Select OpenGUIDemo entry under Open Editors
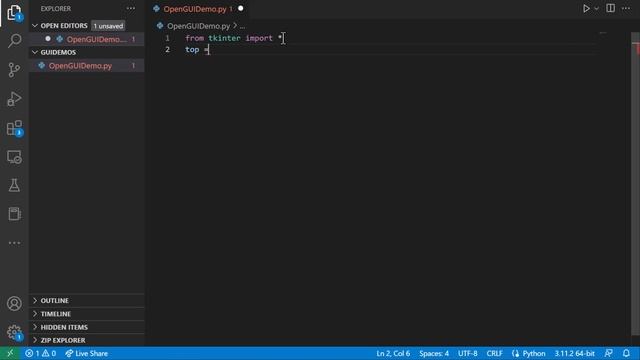640x360 pixels. 86,39
